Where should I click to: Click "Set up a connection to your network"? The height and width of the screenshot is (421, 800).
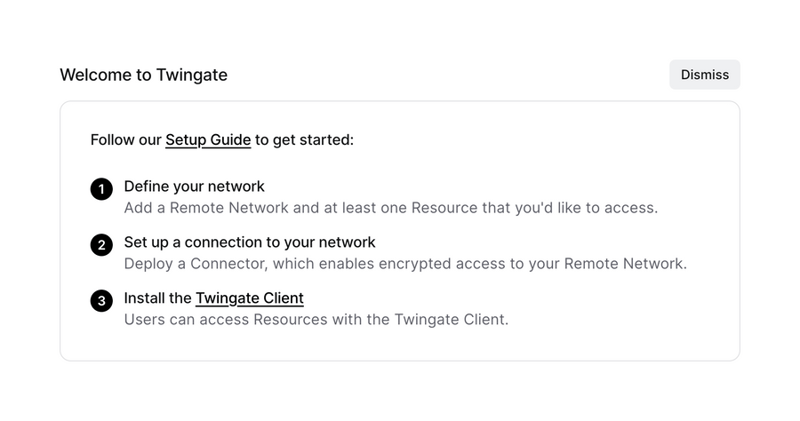(x=249, y=243)
